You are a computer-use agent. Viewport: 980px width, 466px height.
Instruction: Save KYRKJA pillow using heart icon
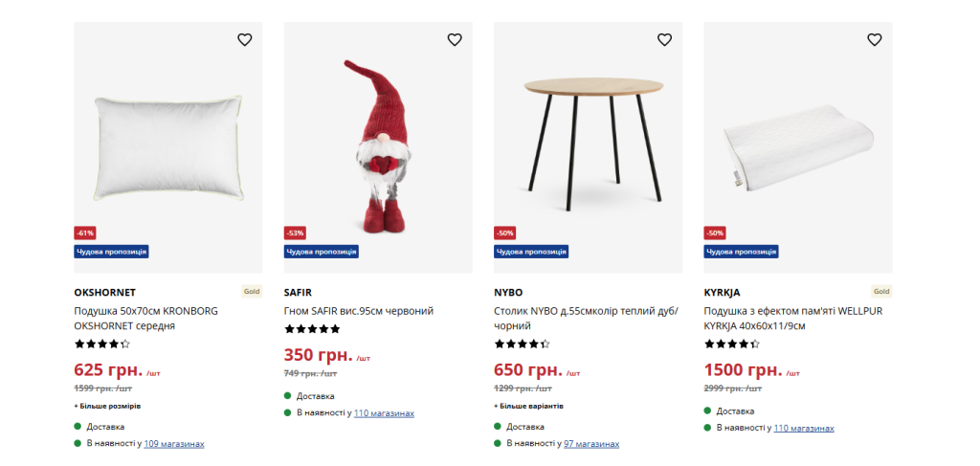point(874,39)
